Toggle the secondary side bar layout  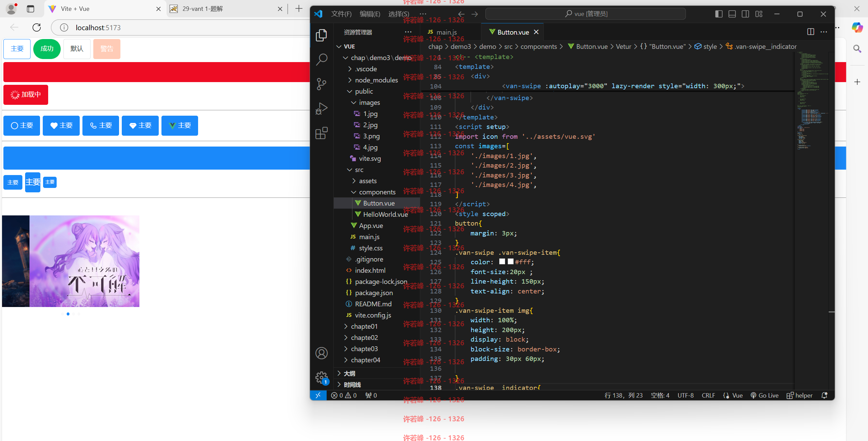[745, 14]
